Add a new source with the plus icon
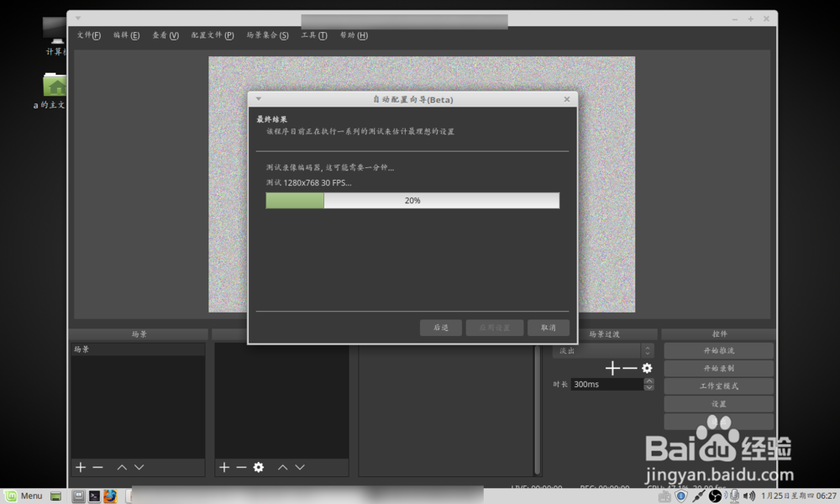 [223, 467]
